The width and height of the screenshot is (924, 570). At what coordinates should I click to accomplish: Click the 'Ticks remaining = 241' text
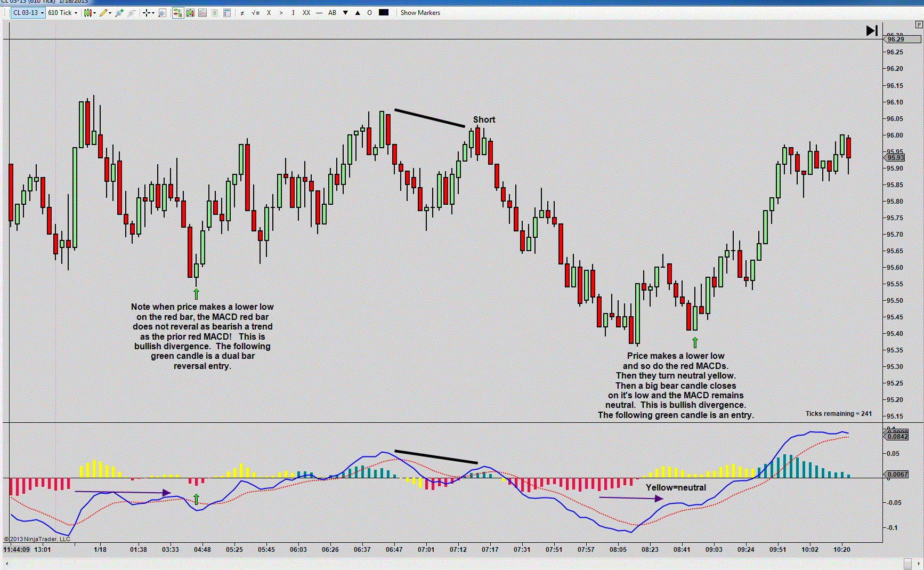(x=839, y=414)
